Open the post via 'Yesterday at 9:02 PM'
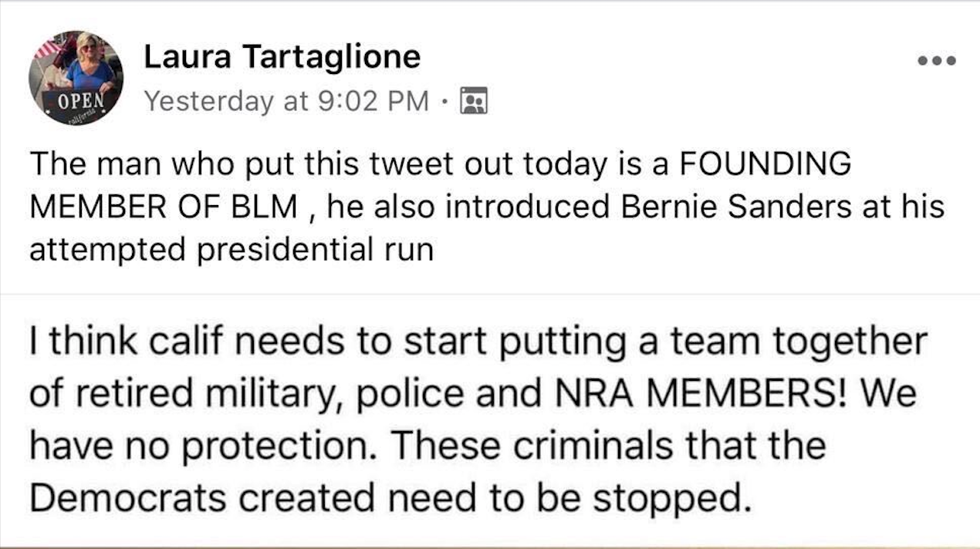Image resolution: width=980 pixels, height=549 pixels. tap(286, 101)
